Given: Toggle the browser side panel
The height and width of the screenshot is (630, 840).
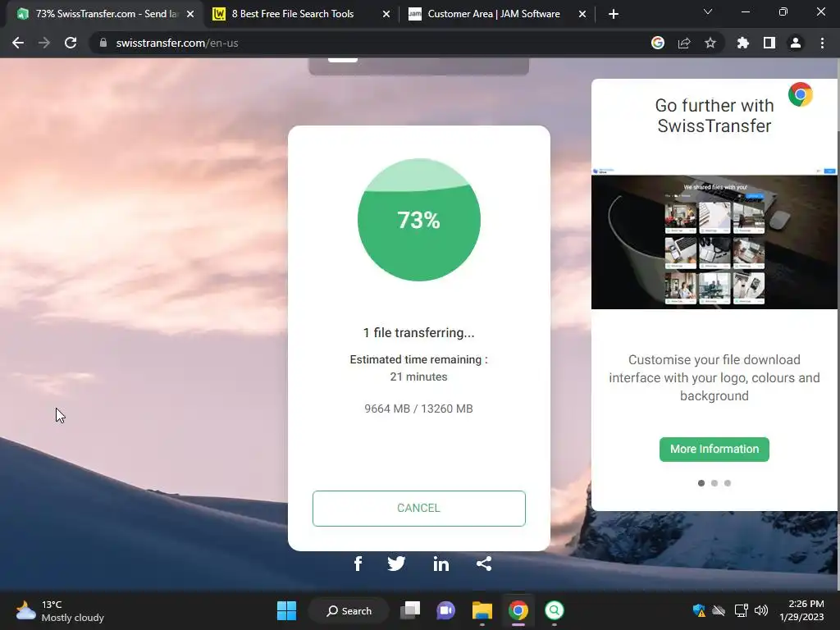Looking at the screenshot, I should (x=769, y=43).
